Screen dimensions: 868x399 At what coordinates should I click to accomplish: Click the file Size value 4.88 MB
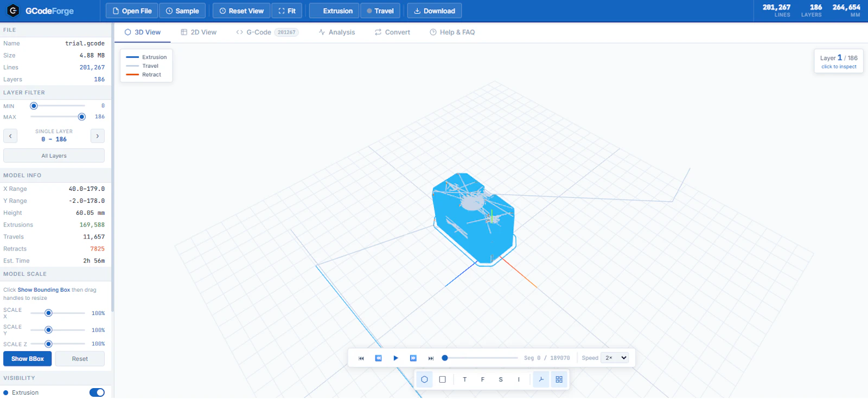click(92, 55)
